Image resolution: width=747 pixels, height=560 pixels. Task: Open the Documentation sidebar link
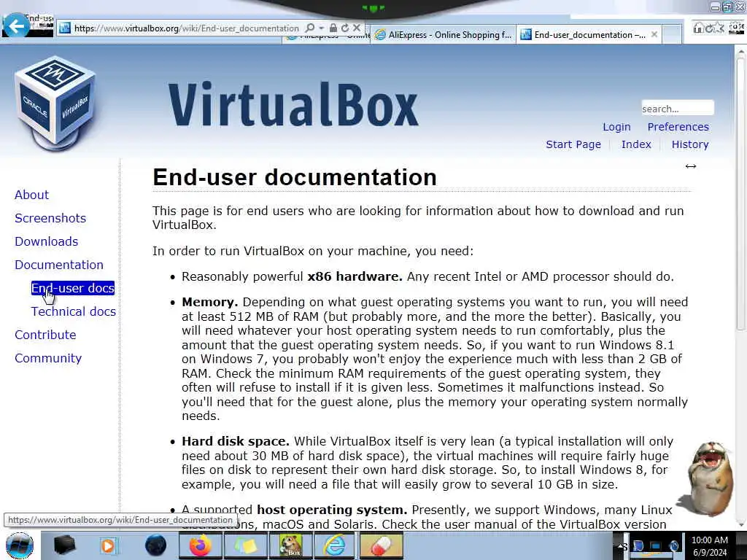[x=59, y=265]
